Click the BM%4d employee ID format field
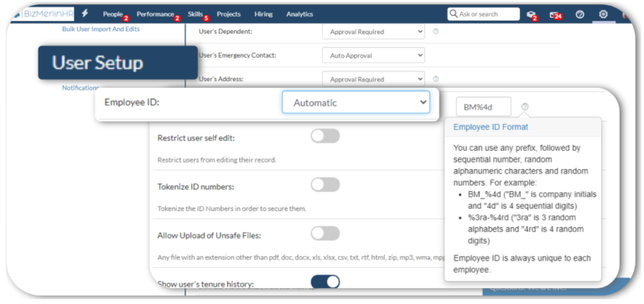The image size is (644, 304). [483, 107]
